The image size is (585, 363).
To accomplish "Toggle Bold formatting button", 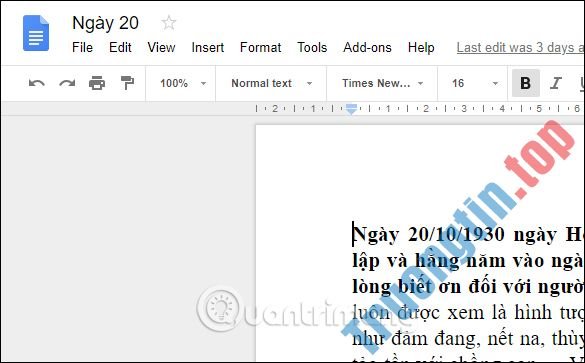I will point(525,83).
